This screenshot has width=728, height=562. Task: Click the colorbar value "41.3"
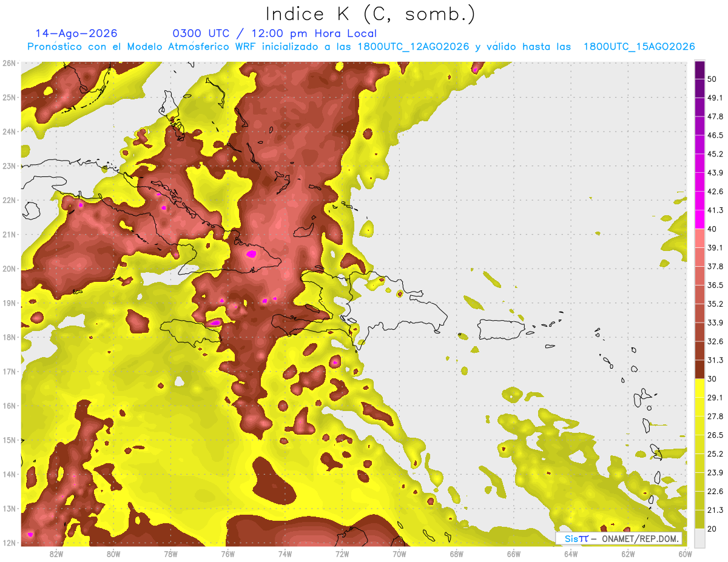pos(716,210)
